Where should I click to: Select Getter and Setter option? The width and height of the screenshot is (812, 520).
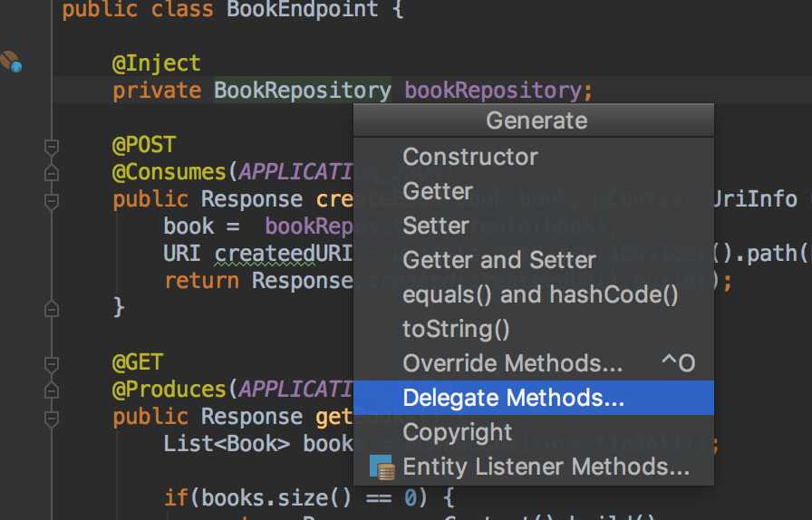[534, 260]
